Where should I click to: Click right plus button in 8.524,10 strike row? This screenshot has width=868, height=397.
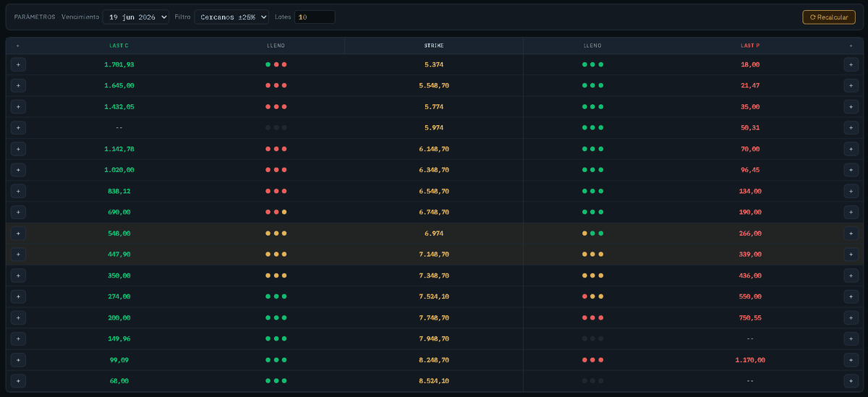point(850,380)
